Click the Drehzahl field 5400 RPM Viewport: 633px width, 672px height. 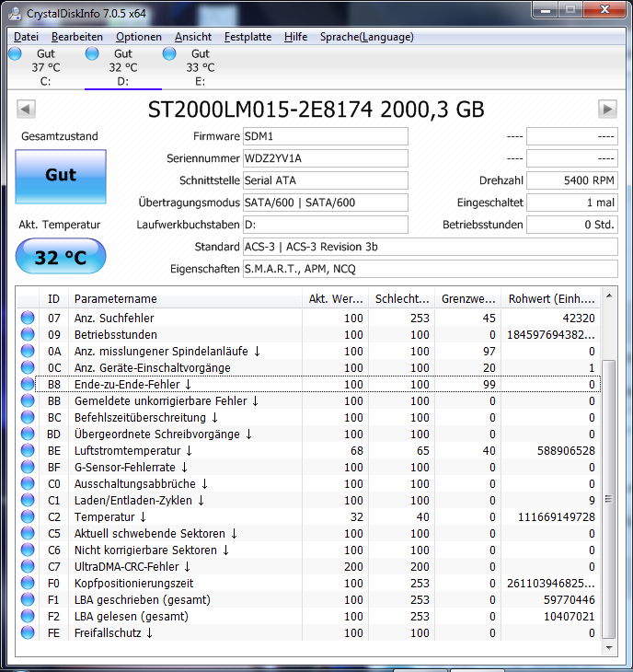[572, 180]
